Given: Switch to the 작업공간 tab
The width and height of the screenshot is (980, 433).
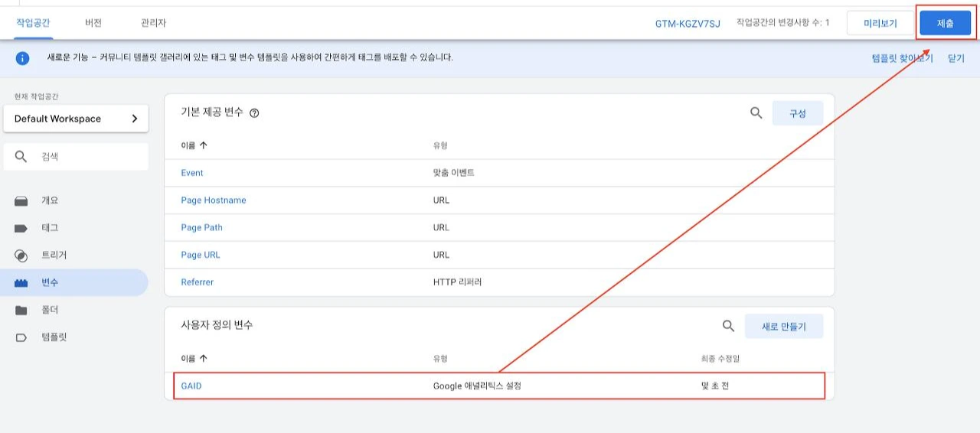Looking at the screenshot, I should click(x=34, y=23).
